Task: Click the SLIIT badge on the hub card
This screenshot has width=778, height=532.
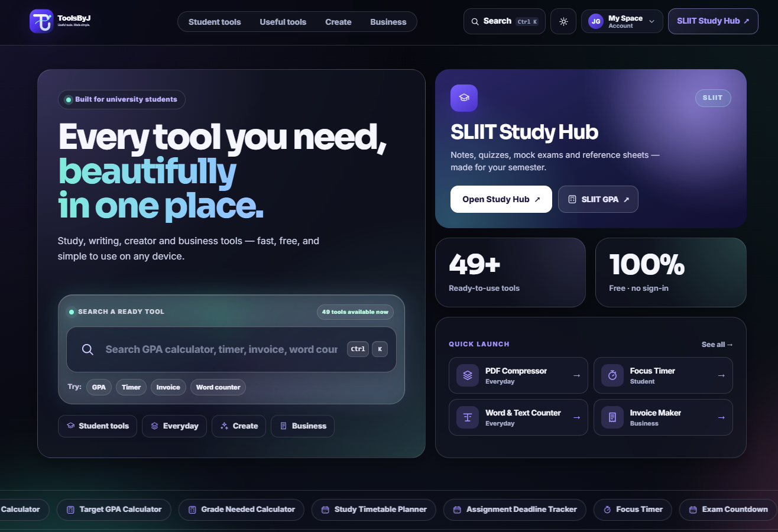Action: click(713, 98)
